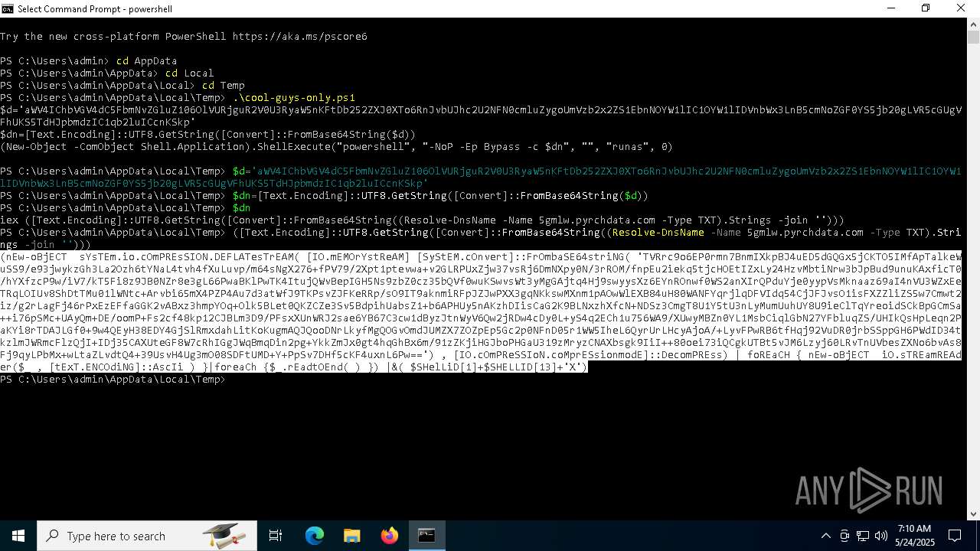This screenshot has width=980, height=551.
Task: Click the scrollbar down arrow
Action: [973, 514]
